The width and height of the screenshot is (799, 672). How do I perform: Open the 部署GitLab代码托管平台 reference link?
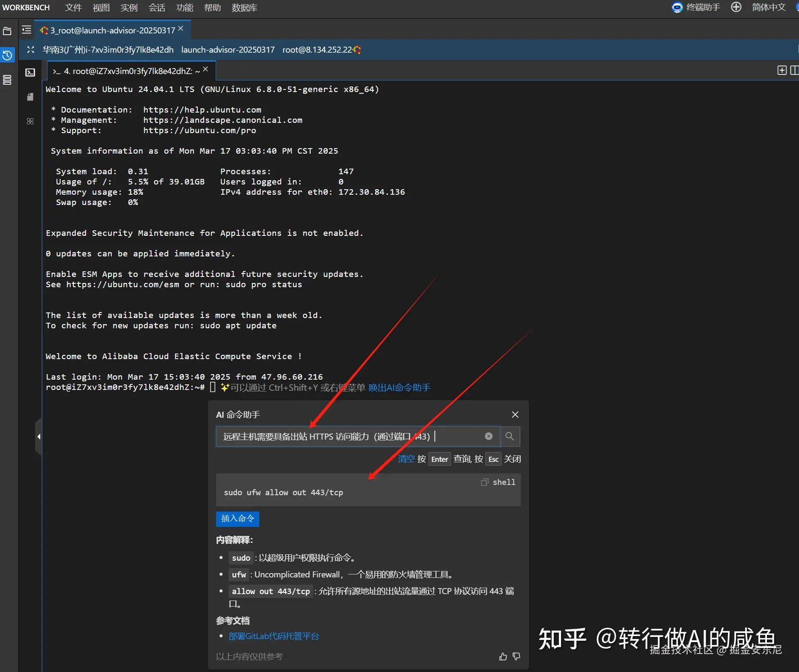click(x=274, y=636)
